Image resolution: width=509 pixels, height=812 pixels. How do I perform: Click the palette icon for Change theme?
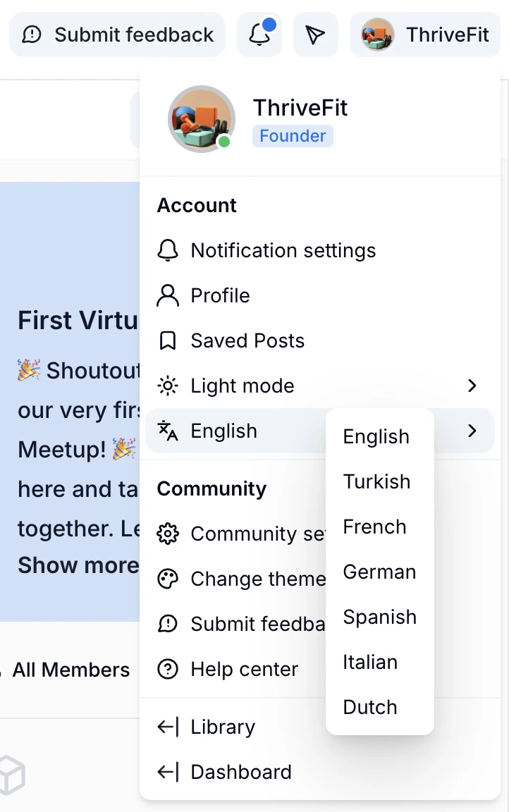coord(168,579)
